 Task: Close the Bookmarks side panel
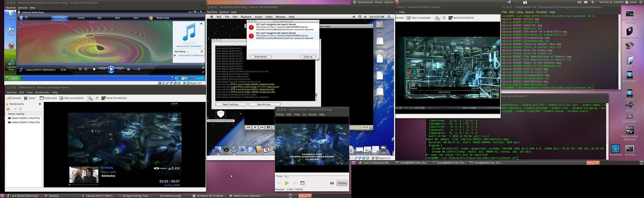tap(40, 104)
